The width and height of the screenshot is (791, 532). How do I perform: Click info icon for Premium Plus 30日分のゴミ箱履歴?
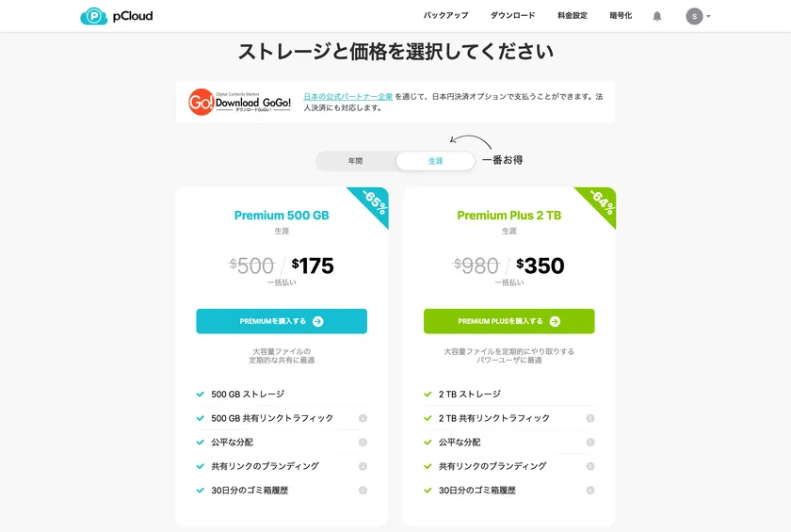[x=590, y=491]
